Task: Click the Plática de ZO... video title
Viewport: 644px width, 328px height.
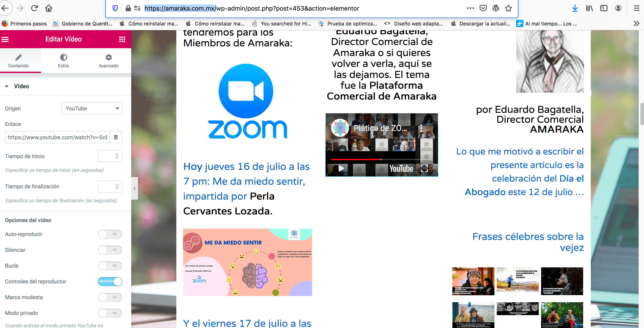Action: [380, 128]
